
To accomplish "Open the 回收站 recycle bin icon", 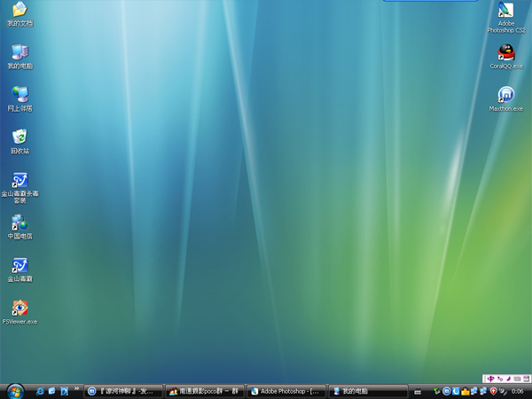I will coord(20,137).
